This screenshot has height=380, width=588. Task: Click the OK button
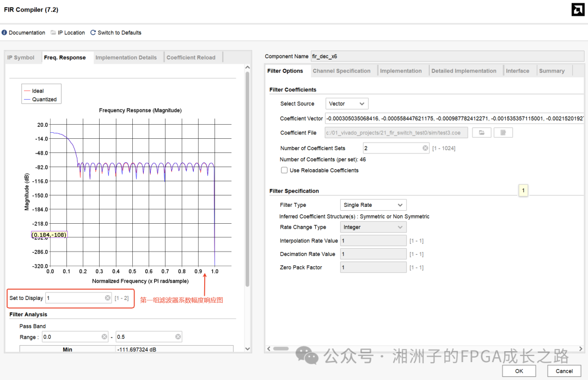[x=519, y=371]
